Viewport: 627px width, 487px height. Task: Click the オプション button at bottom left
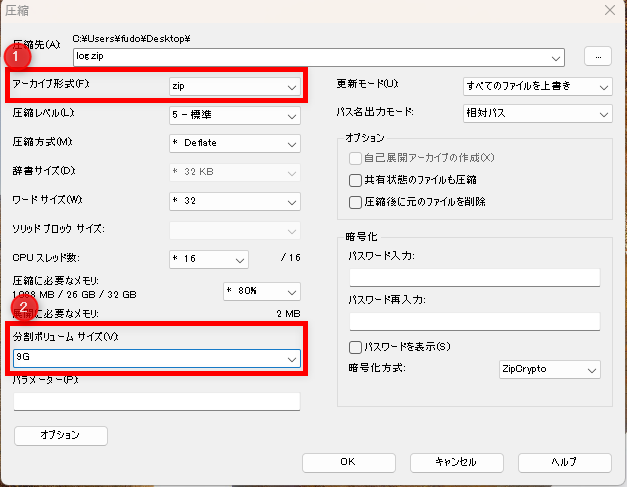click(60, 436)
